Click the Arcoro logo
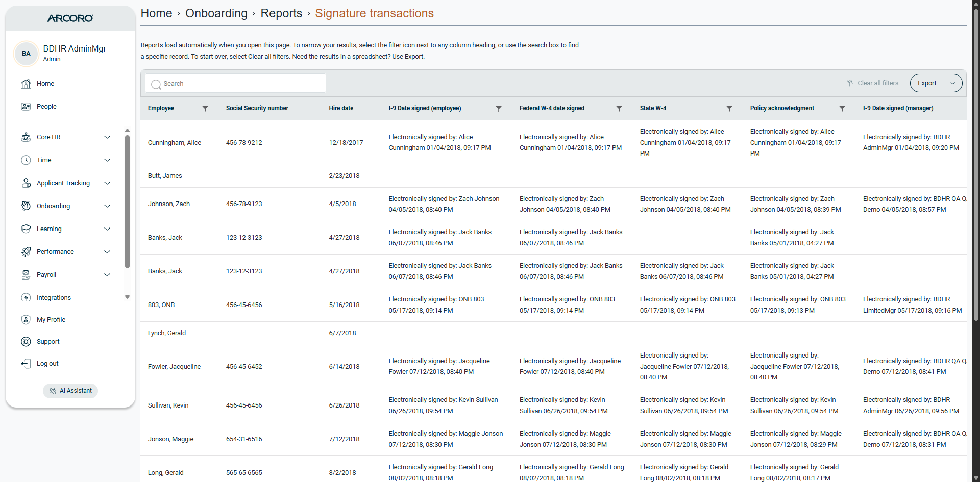980x482 pixels. [x=70, y=18]
